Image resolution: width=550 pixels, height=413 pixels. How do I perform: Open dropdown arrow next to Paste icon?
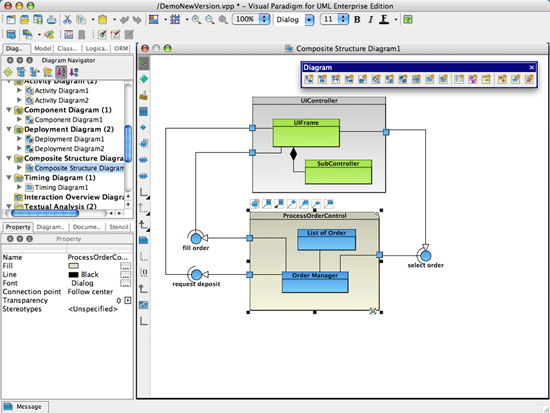pos(114,20)
